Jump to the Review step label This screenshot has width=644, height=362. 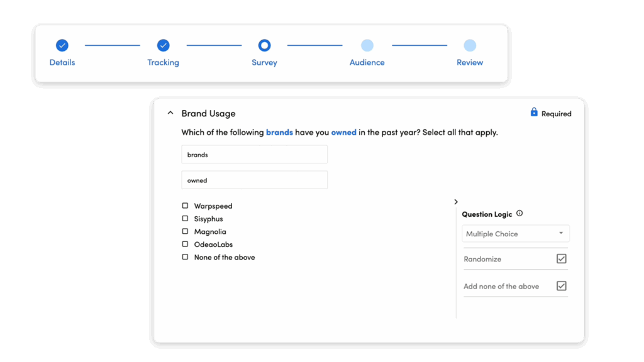(470, 62)
